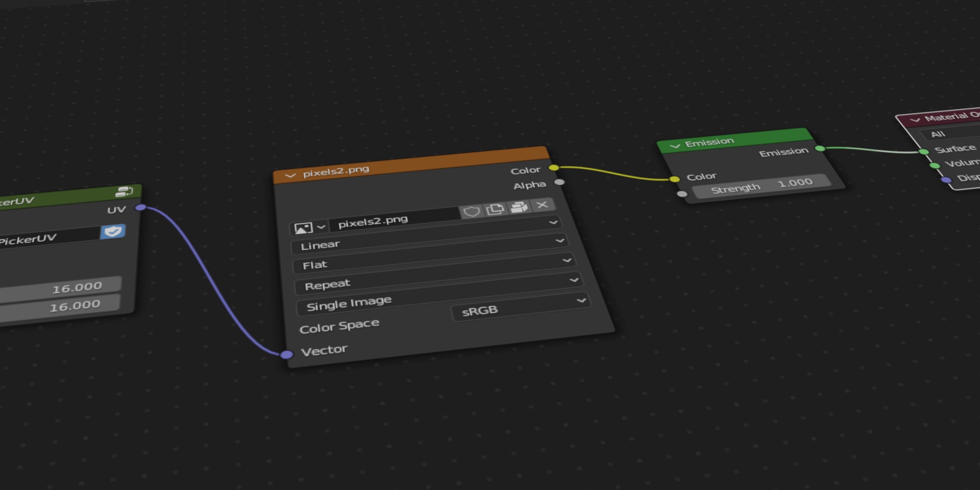Click the node group icon on PickerUV header
Image resolution: width=980 pixels, height=490 pixels.
pyautogui.click(x=124, y=191)
